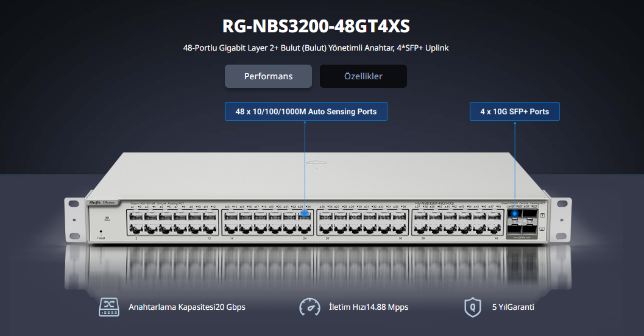Open the Özellikler tab
Viewport: 644px width, 336px height.
[363, 76]
